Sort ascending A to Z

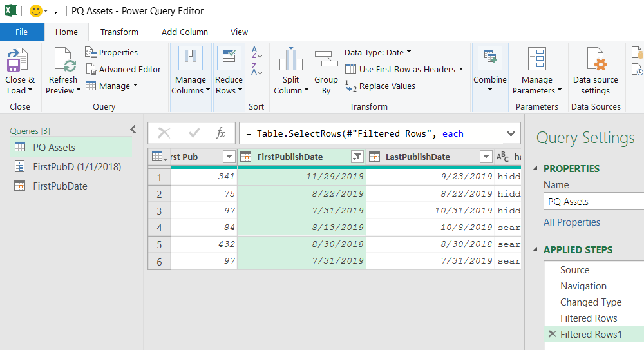pyautogui.click(x=257, y=52)
